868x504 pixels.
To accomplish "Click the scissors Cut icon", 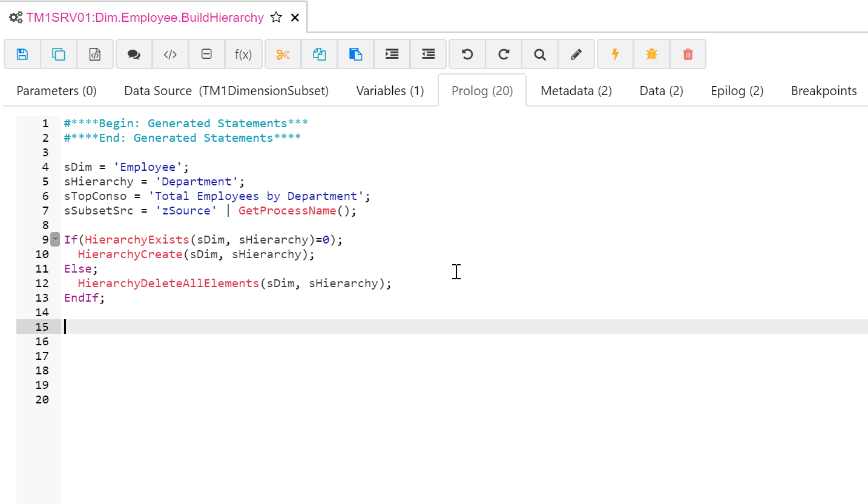I will 283,55.
